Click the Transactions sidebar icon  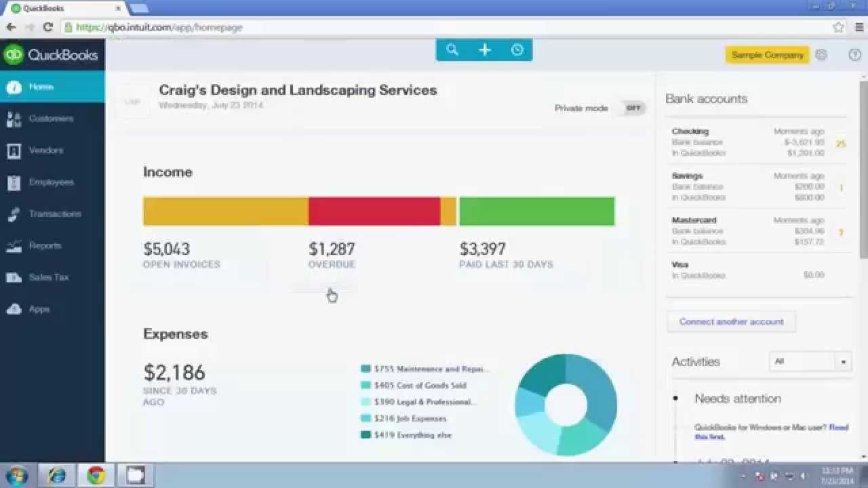(x=14, y=214)
